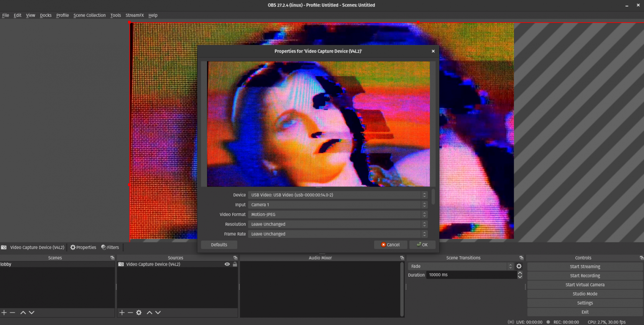Pop out the Sources dock
The height and width of the screenshot is (325, 644).
point(235,258)
